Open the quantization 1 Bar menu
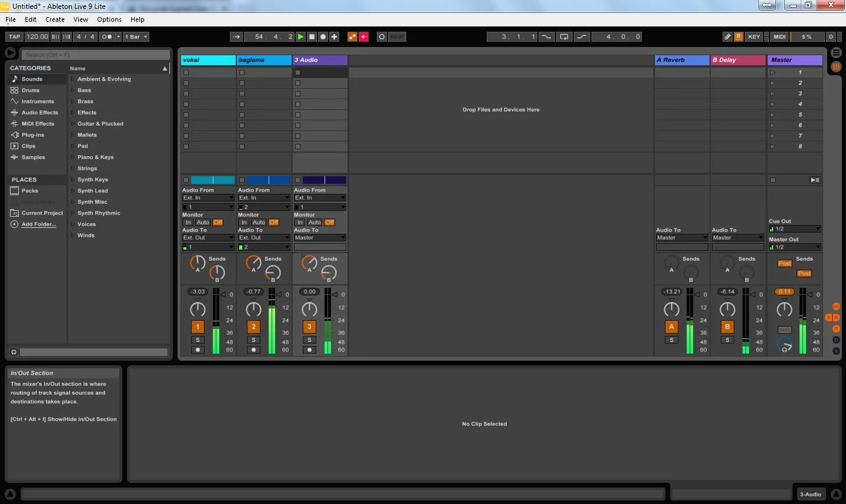Viewport: 846px width, 504px height. [x=136, y=36]
